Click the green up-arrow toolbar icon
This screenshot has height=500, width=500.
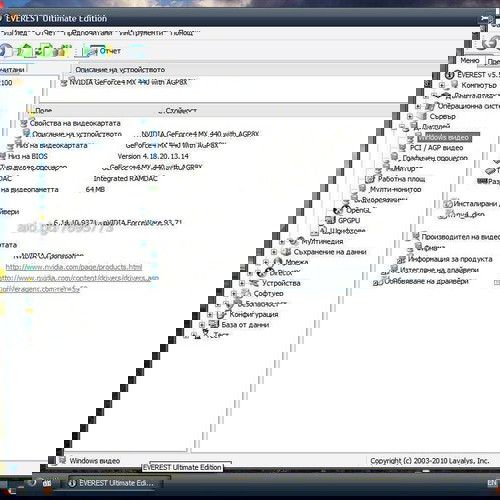point(26,51)
